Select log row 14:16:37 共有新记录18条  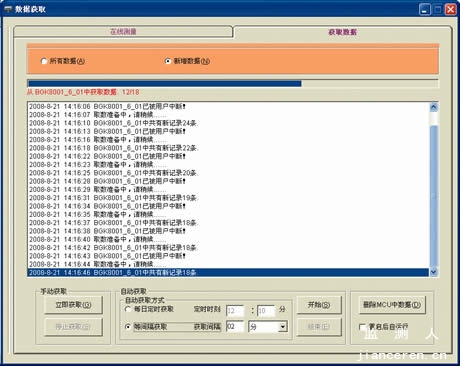click(x=228, y=222)
